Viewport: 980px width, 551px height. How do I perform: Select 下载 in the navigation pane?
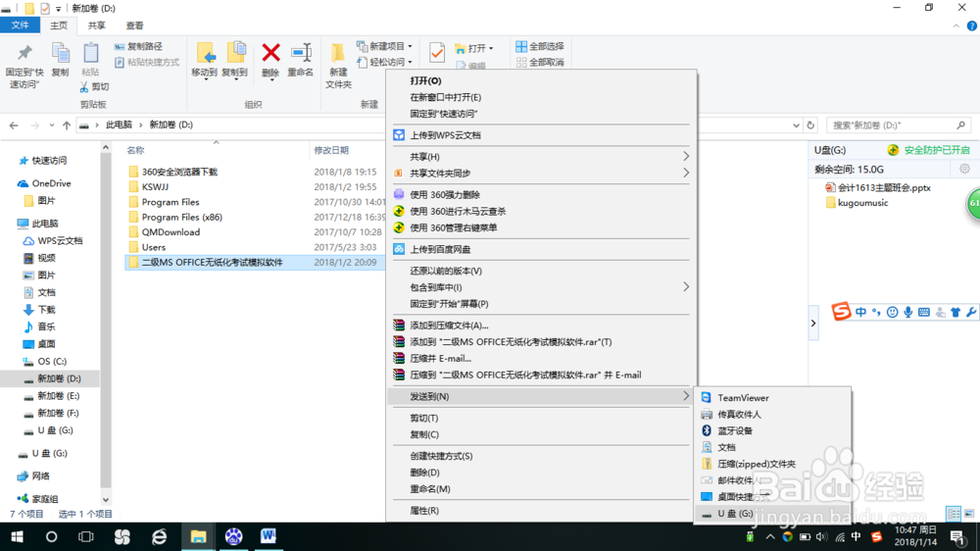(46, 310)
